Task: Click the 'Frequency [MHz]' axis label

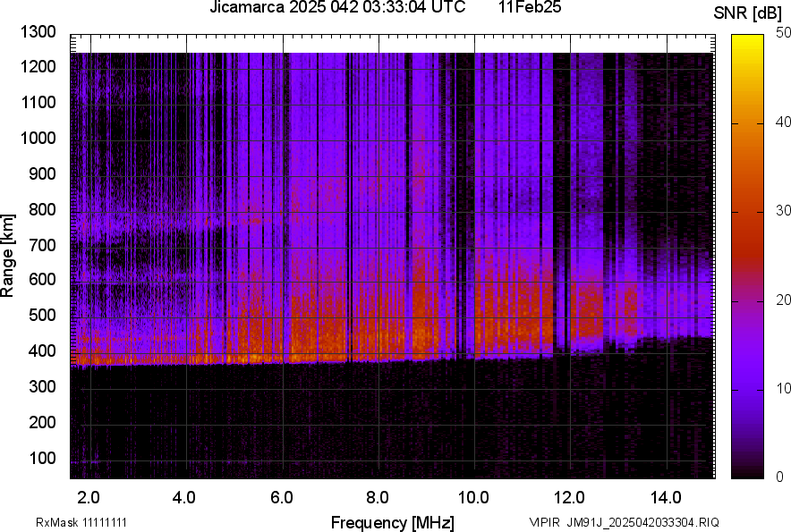Action: [392, 522]
